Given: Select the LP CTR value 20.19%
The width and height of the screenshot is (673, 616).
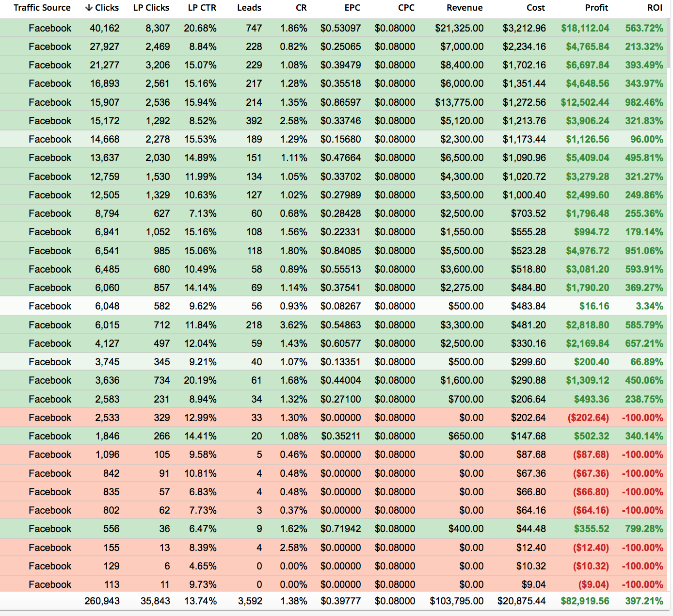Looking at the screenshot, I should pyautogui.click(x=200, y=380).
